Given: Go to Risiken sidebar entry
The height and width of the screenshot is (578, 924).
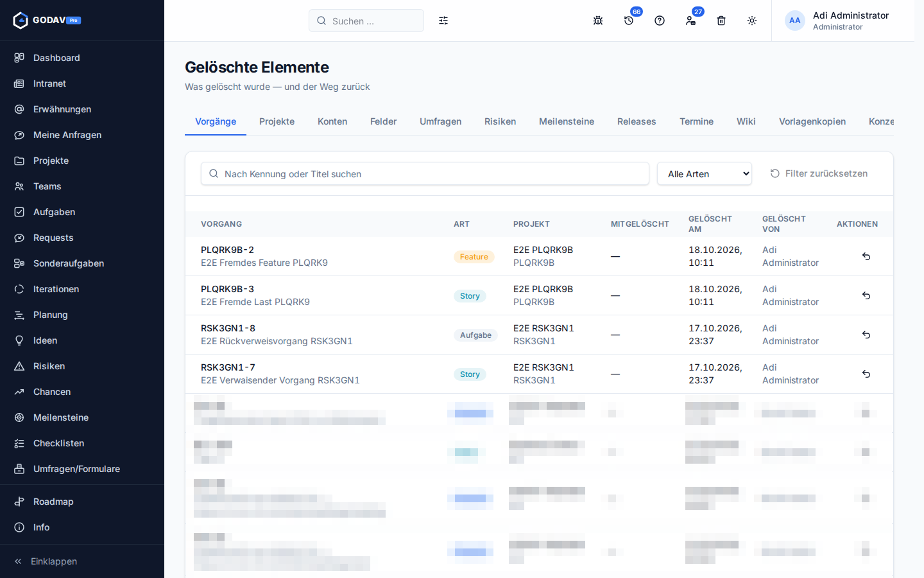Looking at the screenshot, I should (x=82, y=366).
